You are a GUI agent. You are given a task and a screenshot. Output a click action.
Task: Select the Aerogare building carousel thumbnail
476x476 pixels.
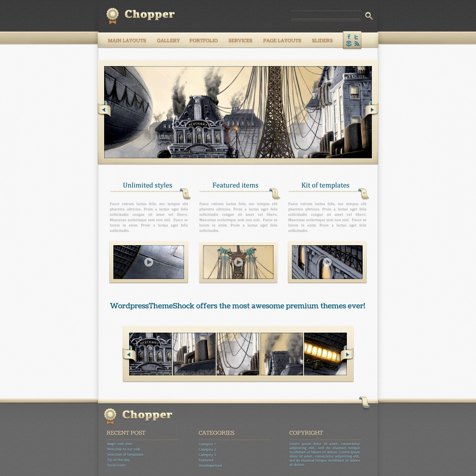tap(151, 354)
